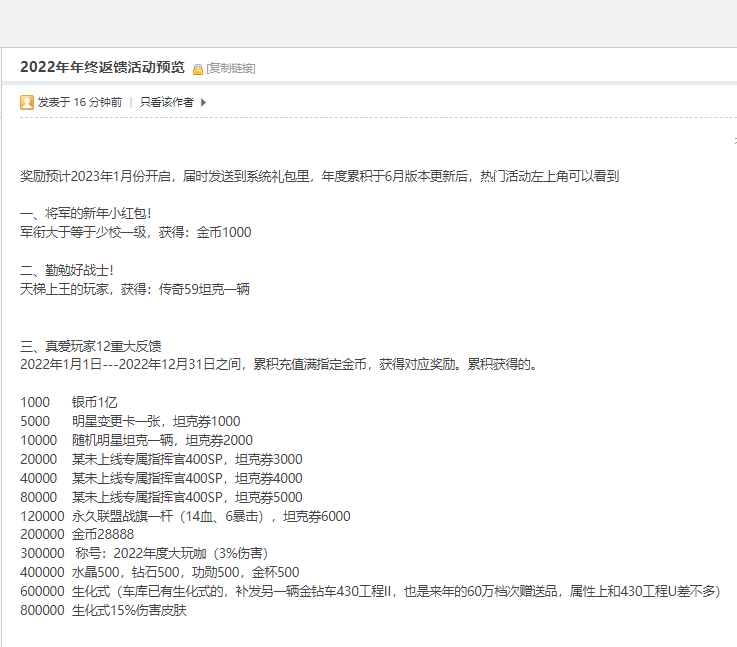This screenshot has width=737, height=647.
Task: Click the line 军衔大于等于少校一级,获得:金币1000
Action: click(136, 232)
